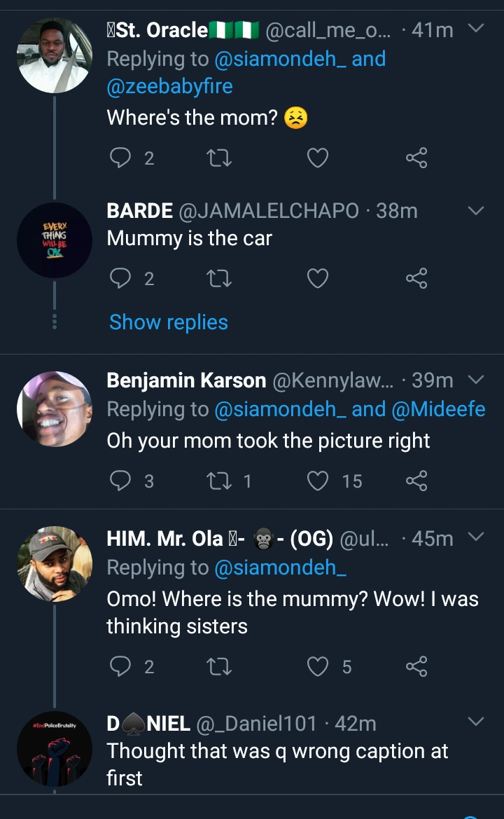Viewport: 504px width, 819px height.
Task: Open DANIEL's profile avatar
Action: point(55,748)
